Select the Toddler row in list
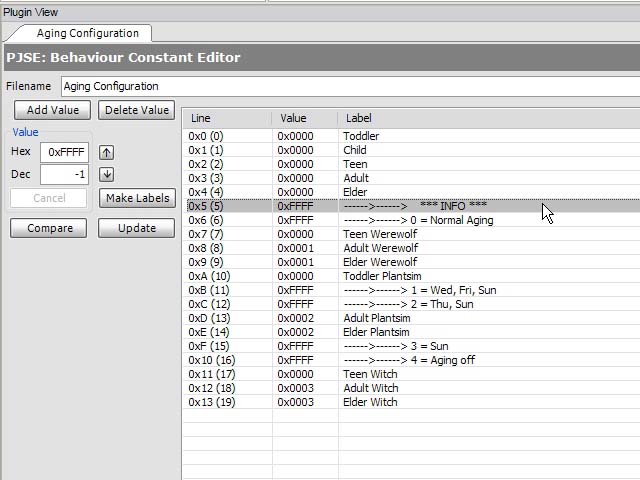Screen dimensions: 640x480 (361, 136)
